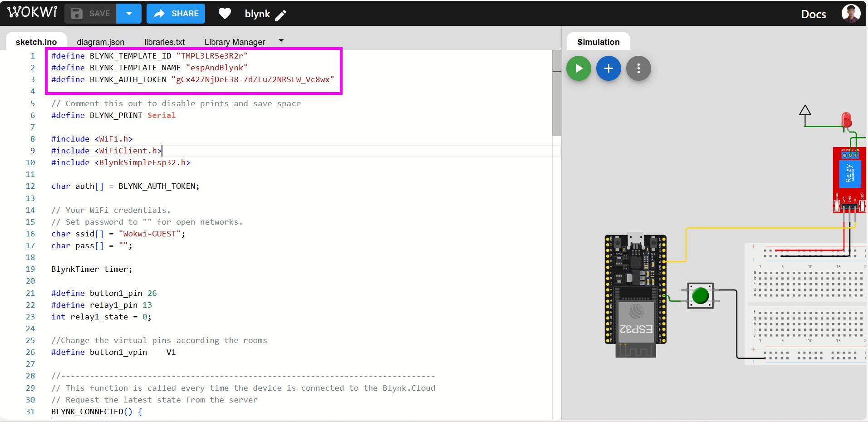Click the #define relay1_pin 13 line
The height and width of the screenshot is (422, 868).
click(102, 305)
